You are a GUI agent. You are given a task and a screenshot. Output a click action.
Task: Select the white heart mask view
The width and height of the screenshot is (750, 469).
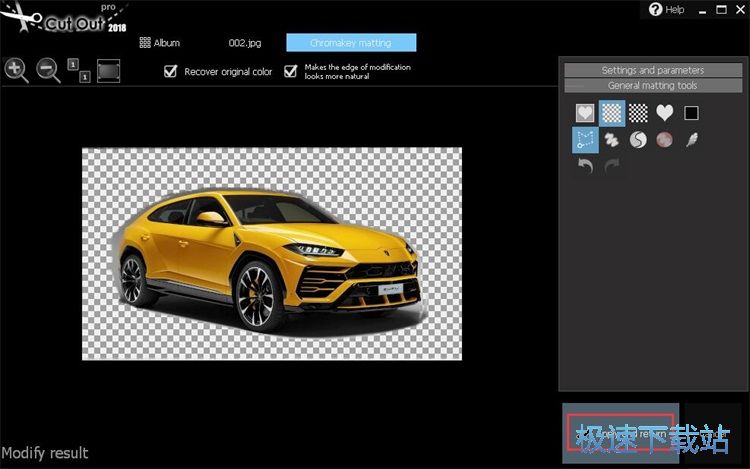pyautogui.click(x=664, y=113)
